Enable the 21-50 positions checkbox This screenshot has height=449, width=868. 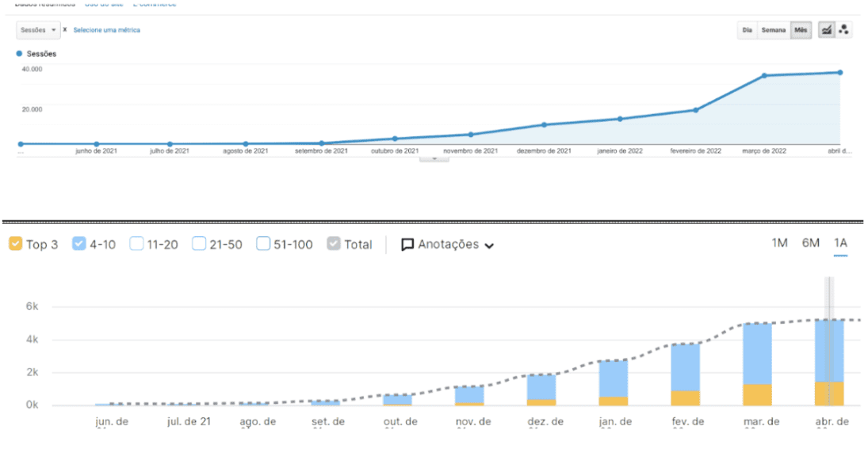(x=199, y=244)
